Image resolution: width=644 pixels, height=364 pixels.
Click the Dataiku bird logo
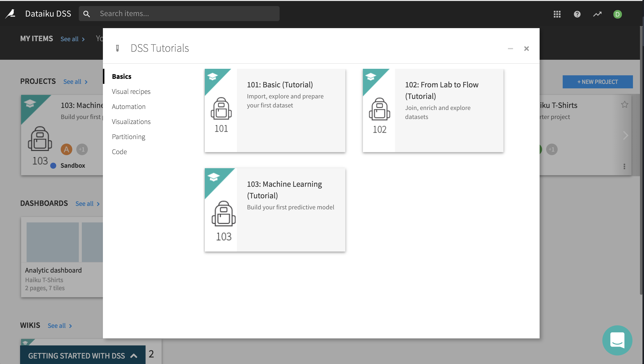11,14
